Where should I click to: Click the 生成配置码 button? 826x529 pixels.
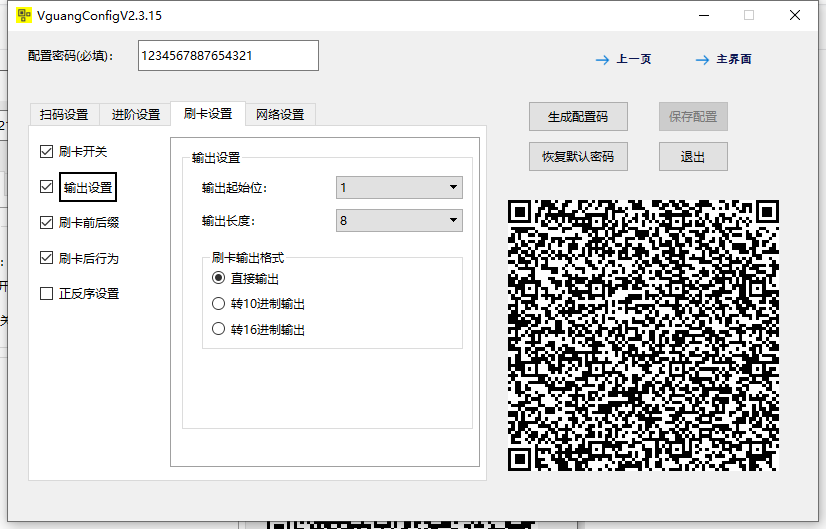tap(578, 116)
